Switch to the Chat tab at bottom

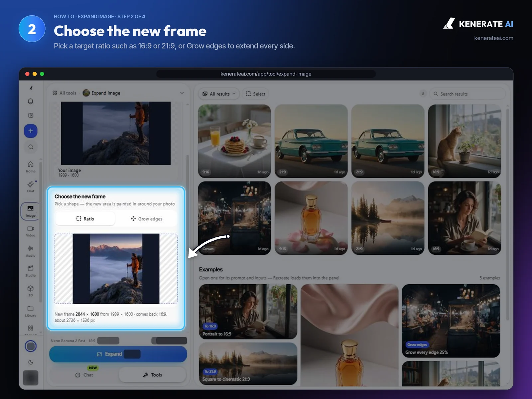(84, 375)
